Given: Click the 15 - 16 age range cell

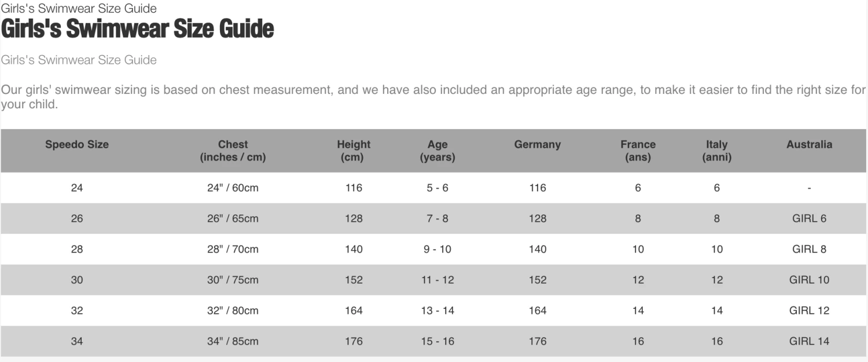Looking at the screenshot, I should click(437, 341).
